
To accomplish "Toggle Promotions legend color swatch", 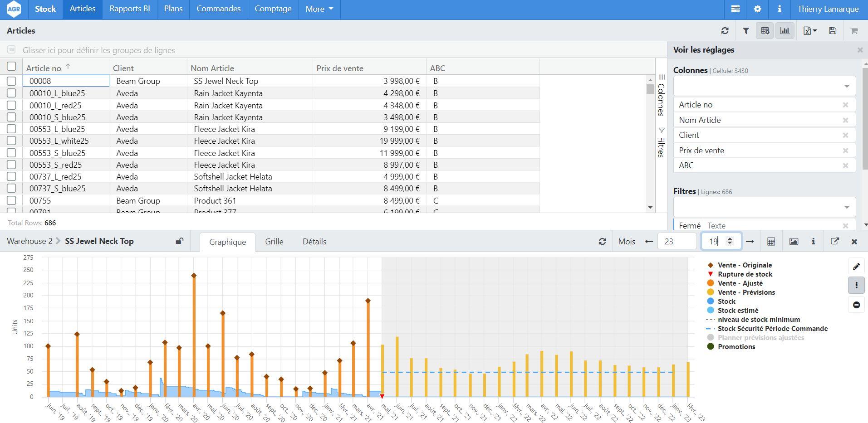I will tap(711, 347).
